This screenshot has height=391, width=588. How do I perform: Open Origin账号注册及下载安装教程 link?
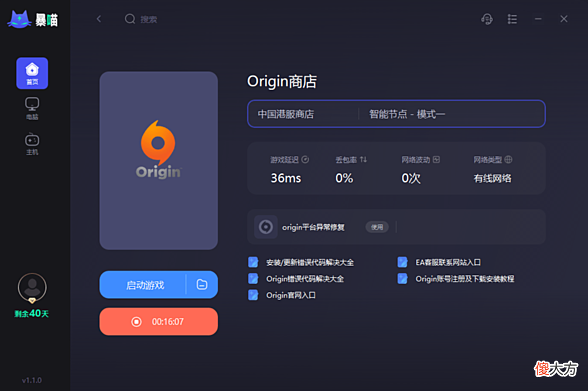pos(464,279)
